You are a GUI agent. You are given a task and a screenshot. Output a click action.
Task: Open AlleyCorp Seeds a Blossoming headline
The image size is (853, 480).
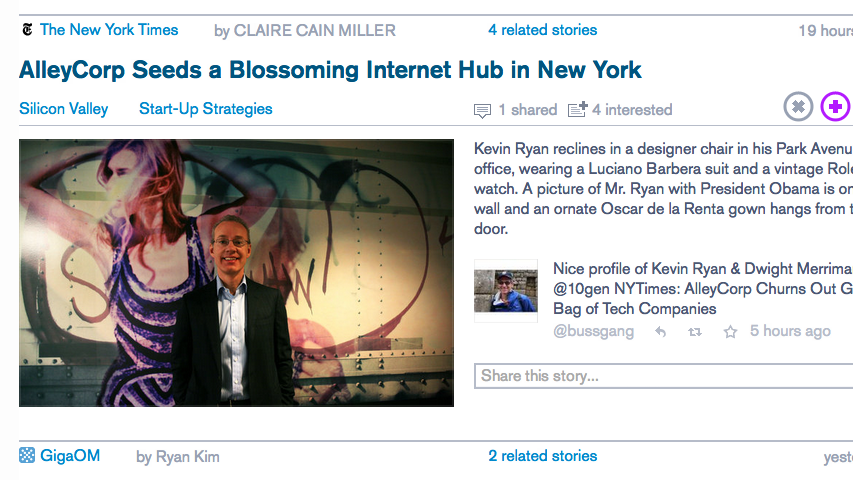pyautogui.click(x=330, y=70)
